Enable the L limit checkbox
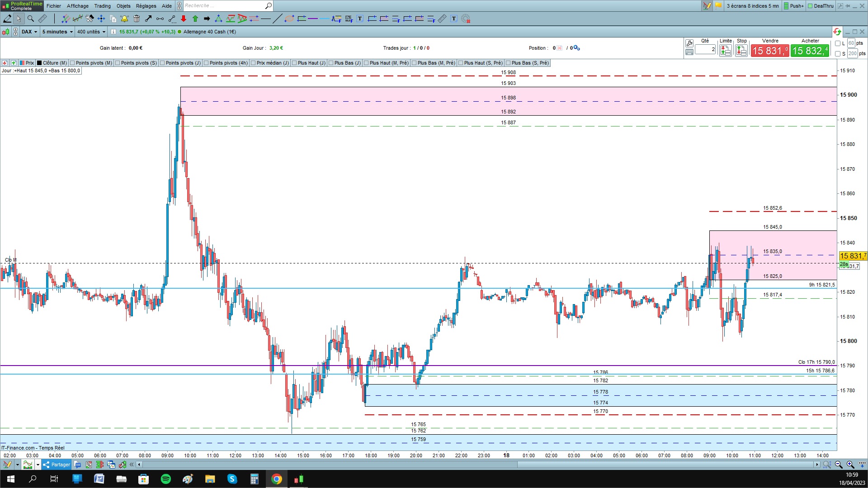The width and height of the screenshot is (868, 488). pyautogui.click(x=838, y=43)
